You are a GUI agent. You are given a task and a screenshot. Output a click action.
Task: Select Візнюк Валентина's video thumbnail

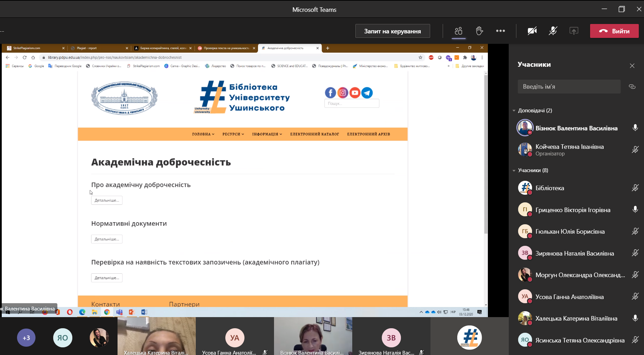[313, 336]
